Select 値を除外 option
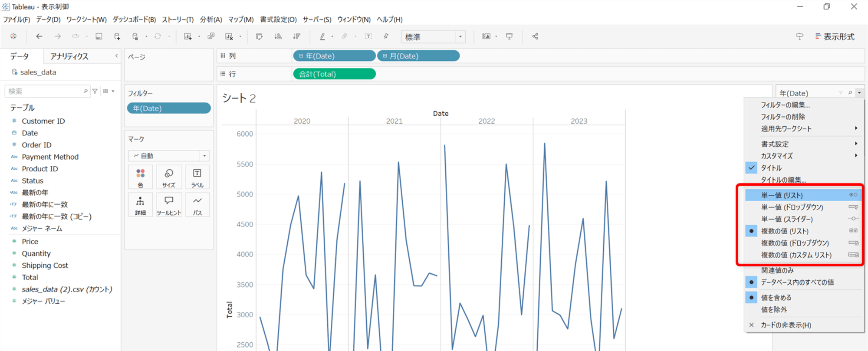The image size is (868, 351). click(804, 309)
